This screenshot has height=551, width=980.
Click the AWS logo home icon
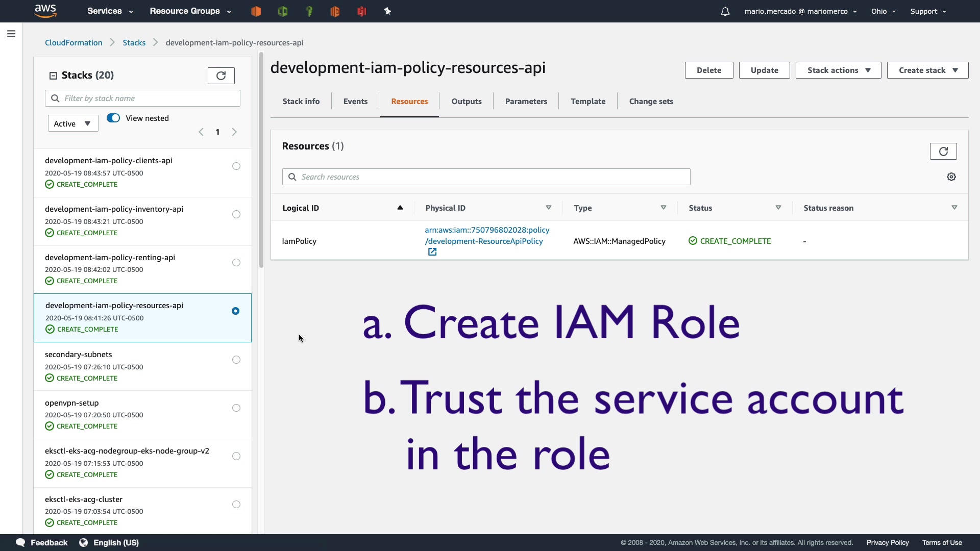coord(45,11)
